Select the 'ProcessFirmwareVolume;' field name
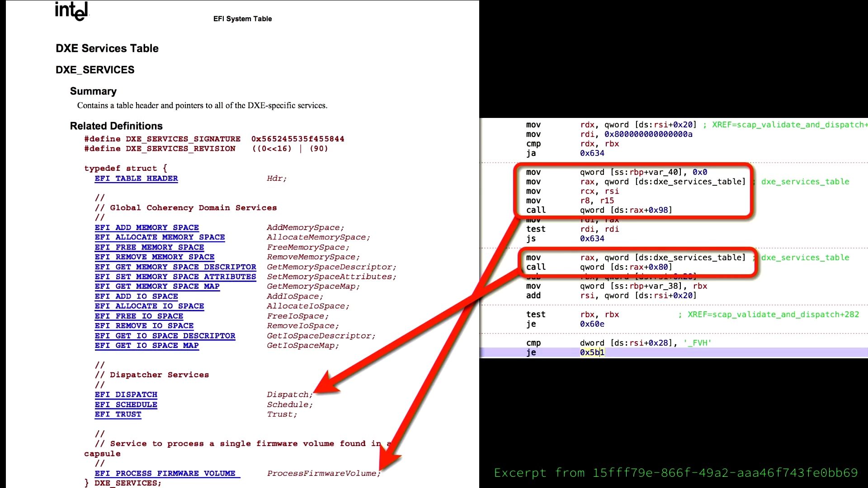 [324, 474]
